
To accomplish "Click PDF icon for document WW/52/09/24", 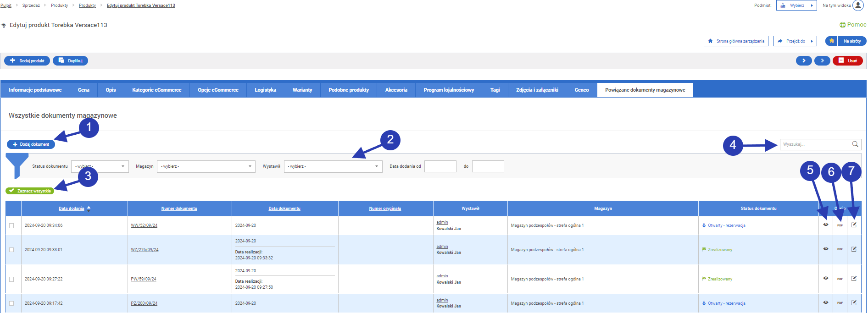I will 840,225.
